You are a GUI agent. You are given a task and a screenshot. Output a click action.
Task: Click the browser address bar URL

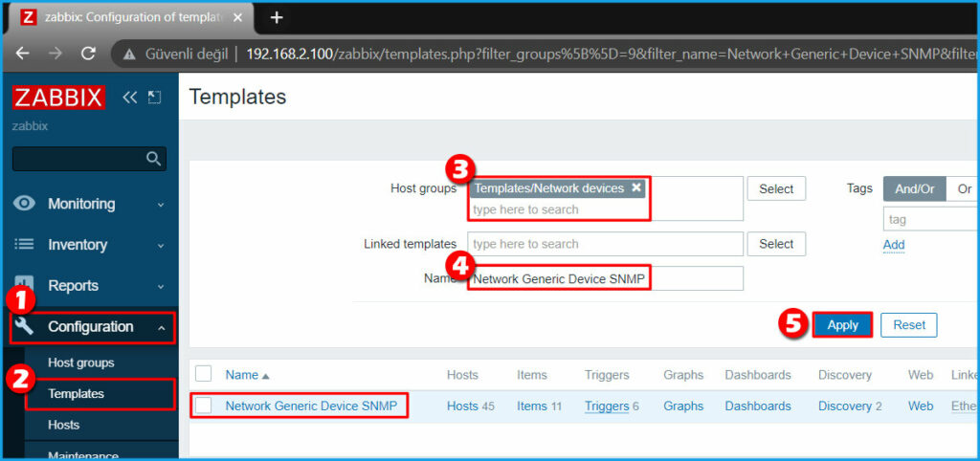(x=612, y=54)
